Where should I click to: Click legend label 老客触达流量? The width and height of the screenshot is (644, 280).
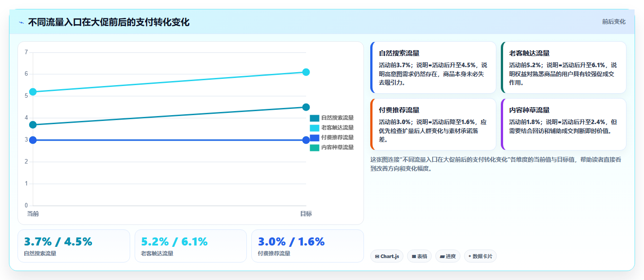[x=337, y=128]
